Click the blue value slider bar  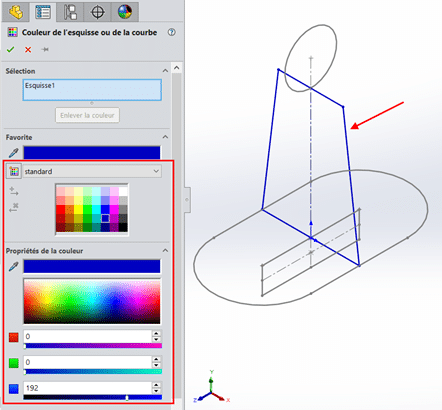pyautogui.click(x=93, y=397)
